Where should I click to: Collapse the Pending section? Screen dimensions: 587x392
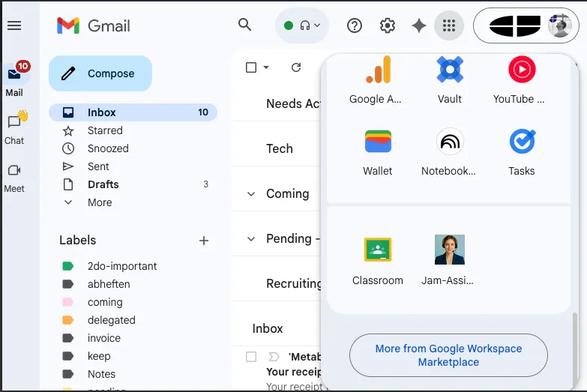pos(251,239)
